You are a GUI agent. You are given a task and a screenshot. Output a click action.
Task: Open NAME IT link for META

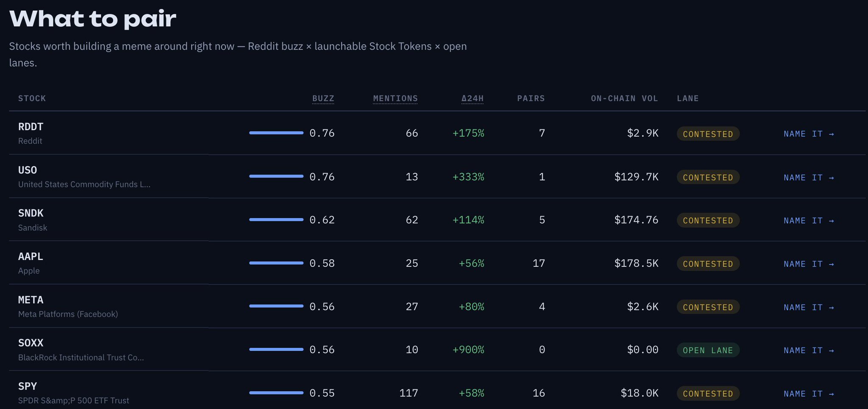tap(809, 307)
